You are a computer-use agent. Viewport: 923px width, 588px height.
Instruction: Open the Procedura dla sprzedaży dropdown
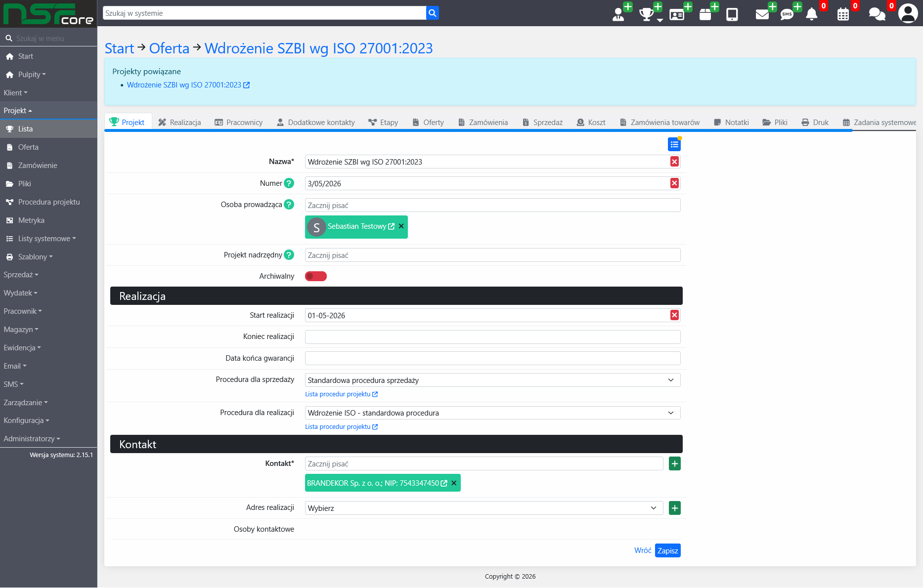[493, 380]
